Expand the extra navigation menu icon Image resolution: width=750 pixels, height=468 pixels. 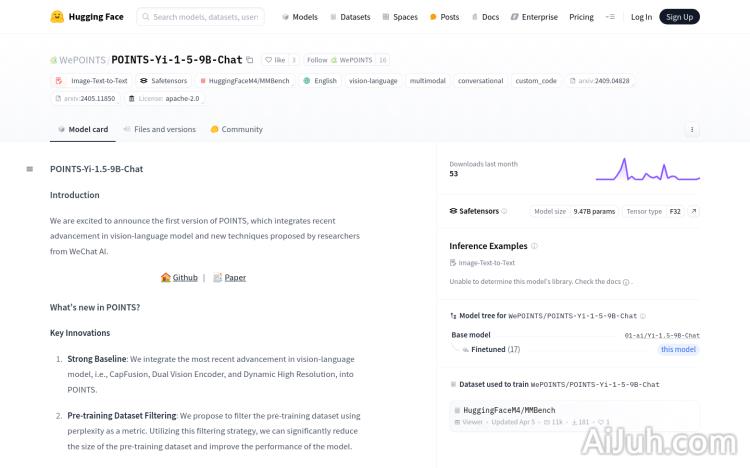point(610,17)
